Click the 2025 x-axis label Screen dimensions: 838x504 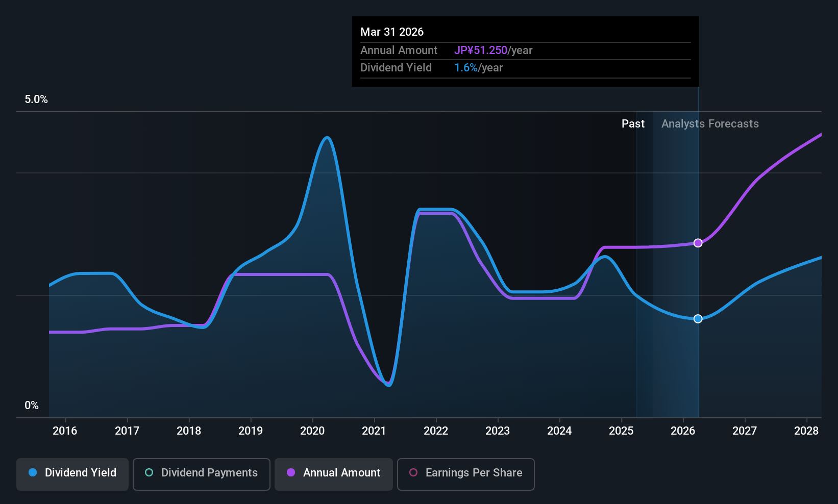coord(621,431)
